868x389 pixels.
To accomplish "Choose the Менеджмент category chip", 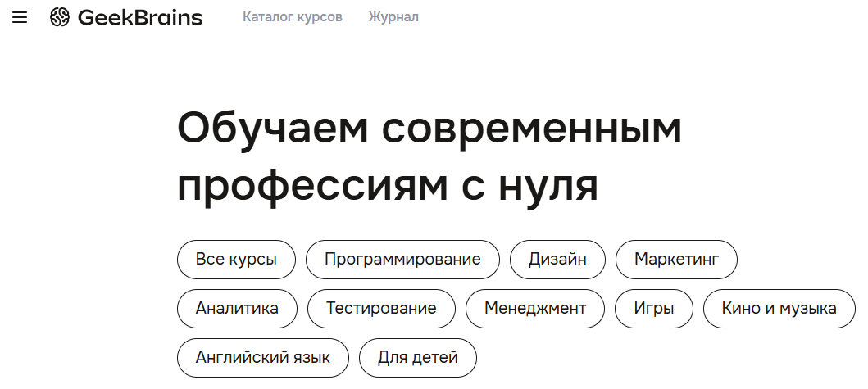I will pyautogui.click(x=535, y=309).
